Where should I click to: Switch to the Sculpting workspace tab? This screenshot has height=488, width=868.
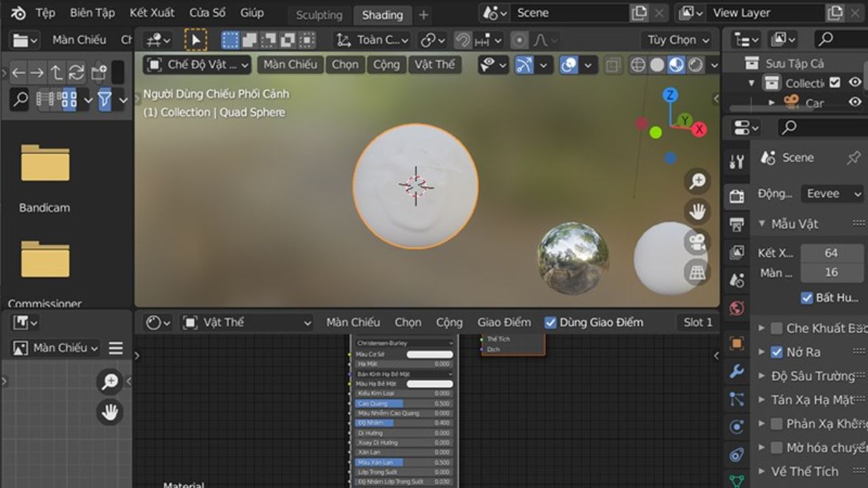[318, 14]
